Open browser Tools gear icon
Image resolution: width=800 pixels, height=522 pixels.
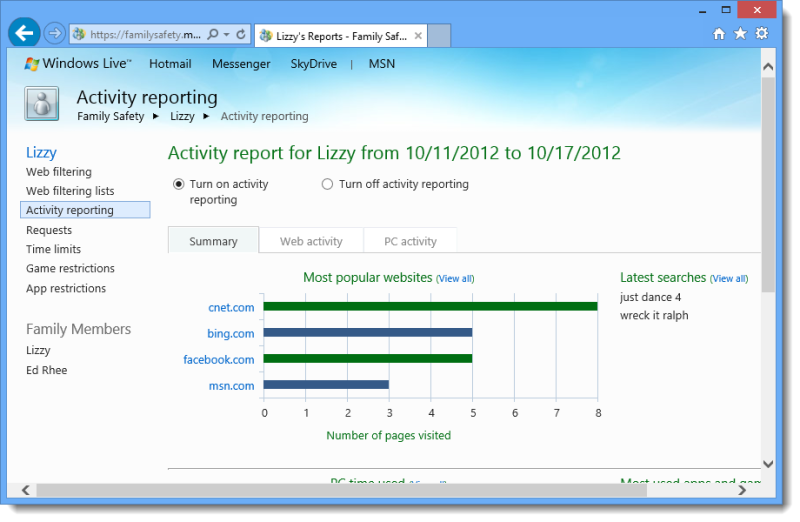762,33
